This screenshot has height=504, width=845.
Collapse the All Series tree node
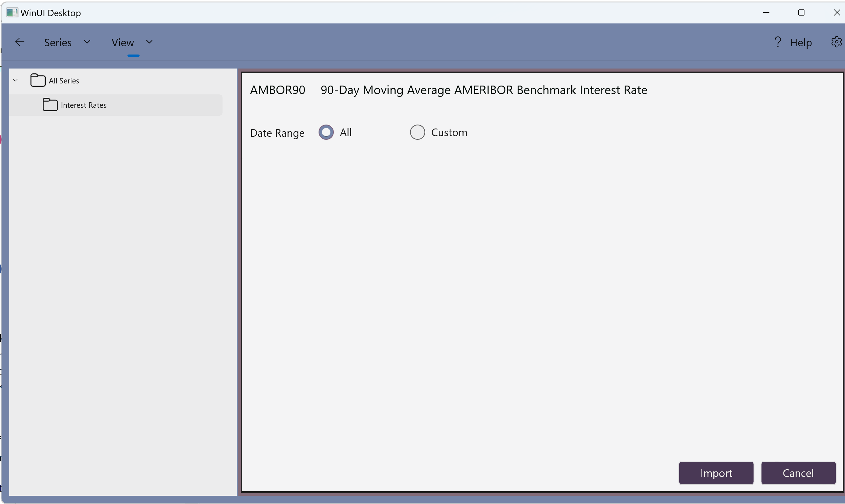15,80
